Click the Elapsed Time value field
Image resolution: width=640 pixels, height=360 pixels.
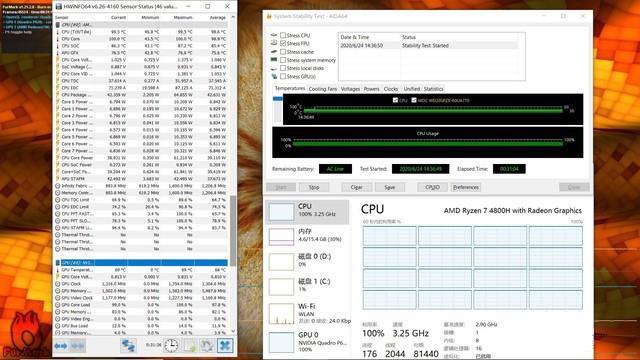click(x=509, y=169)
